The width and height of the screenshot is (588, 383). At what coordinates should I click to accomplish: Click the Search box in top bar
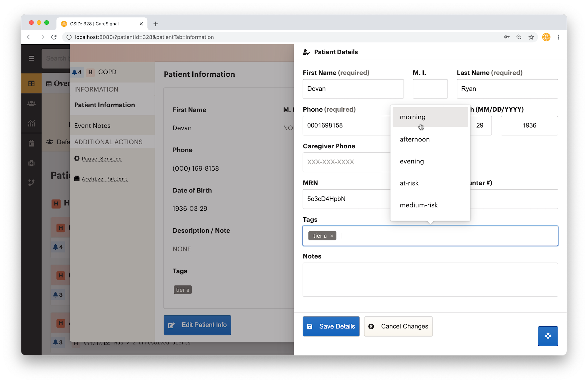point(56,58)
